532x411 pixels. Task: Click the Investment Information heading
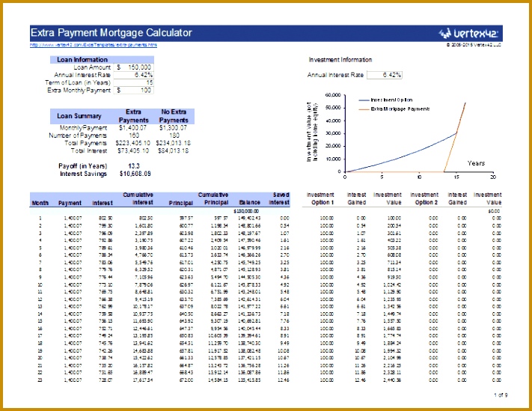tap(340, 60)
